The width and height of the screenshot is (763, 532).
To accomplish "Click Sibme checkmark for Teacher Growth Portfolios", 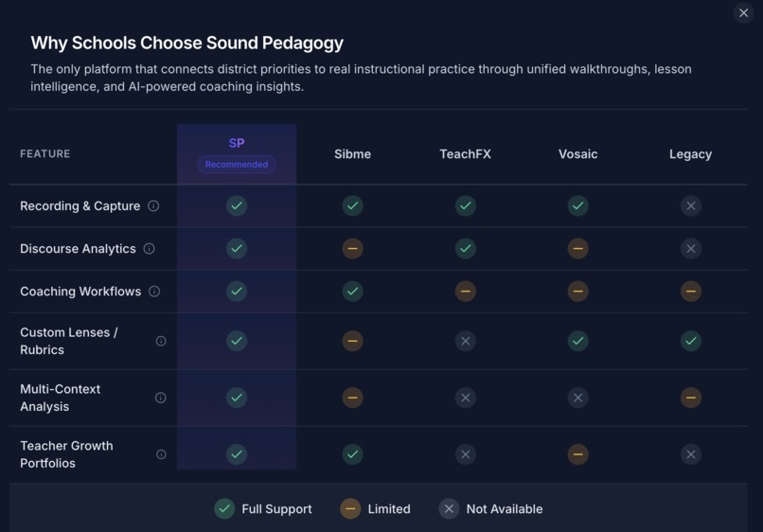I will [x=352, y=454].
